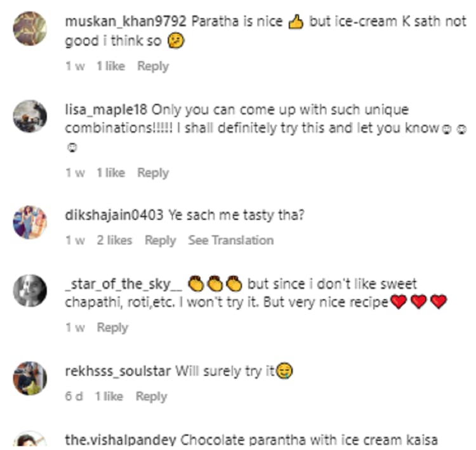View 1 like on rekhsss_soulstar's comment
The image size is (476, 450).
[109, 396]
